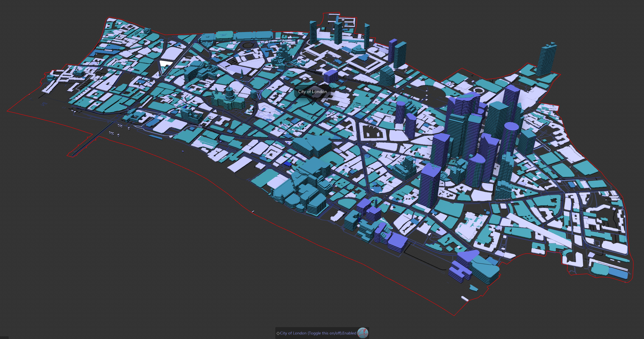Click the round City of London map icon

pyautogui.click(x=363, y=333)
